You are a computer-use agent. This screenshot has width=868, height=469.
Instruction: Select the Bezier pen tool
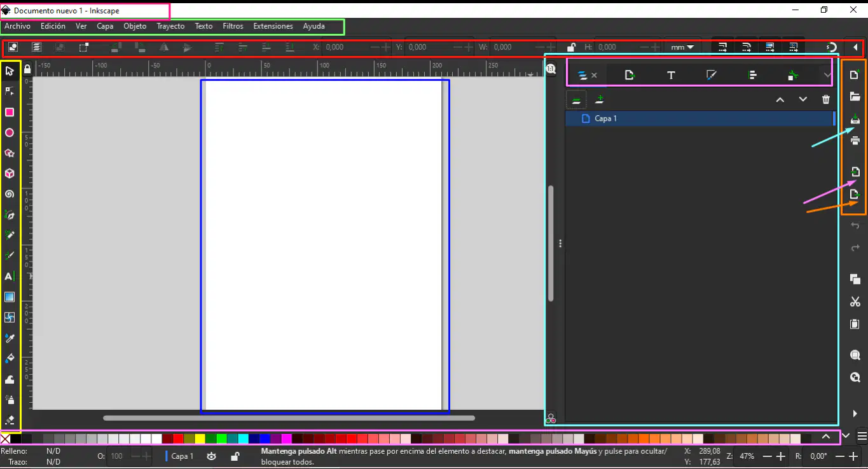(x=10, y=215)
